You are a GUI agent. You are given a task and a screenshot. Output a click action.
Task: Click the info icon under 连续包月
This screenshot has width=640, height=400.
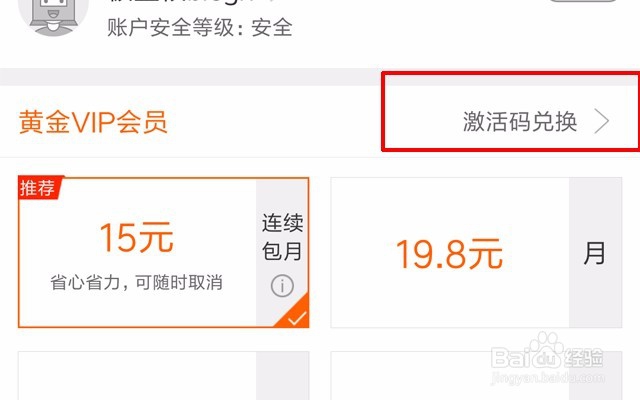point(282,286)
